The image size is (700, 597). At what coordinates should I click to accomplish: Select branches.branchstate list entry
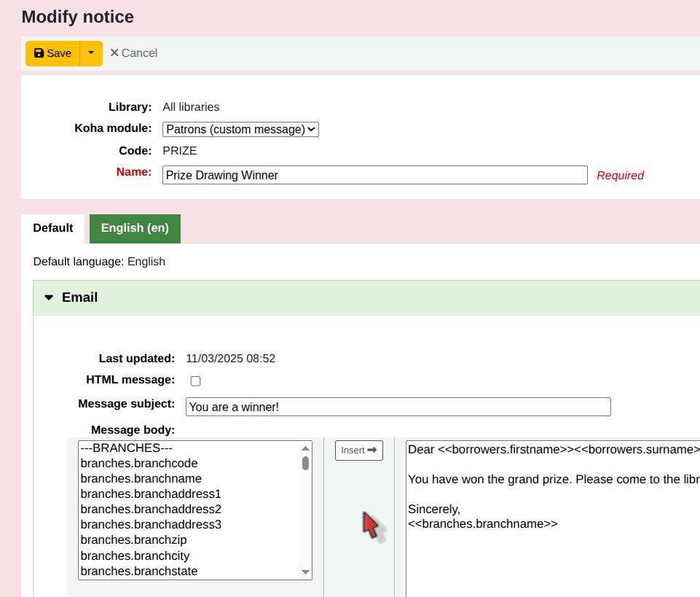click(x=139, y=571)
